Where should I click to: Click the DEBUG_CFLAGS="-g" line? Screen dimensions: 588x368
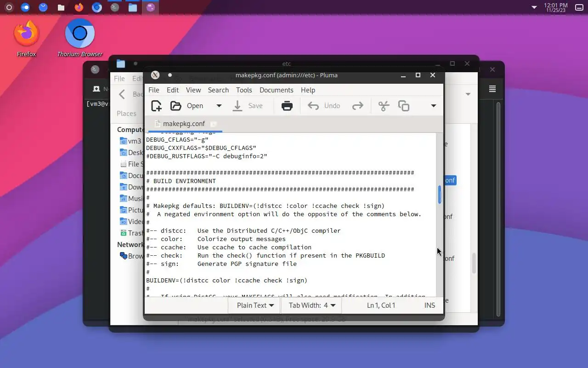pos(177,140)
